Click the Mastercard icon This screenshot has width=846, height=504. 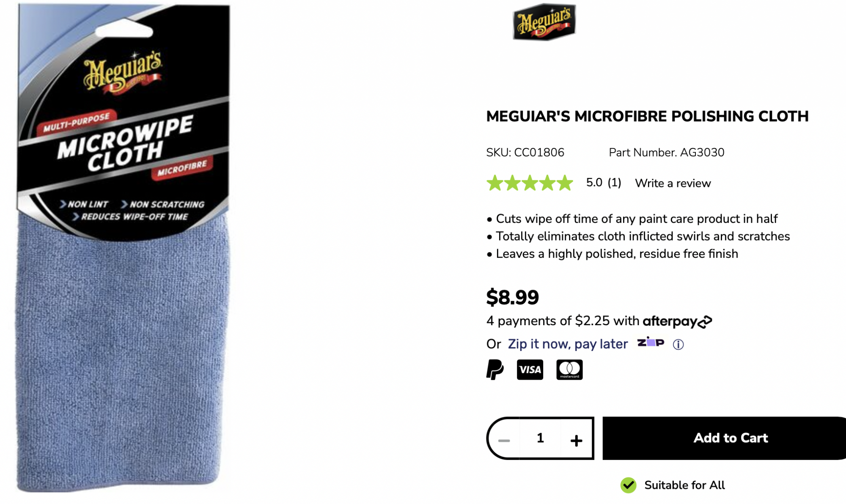tap(569, 370)
